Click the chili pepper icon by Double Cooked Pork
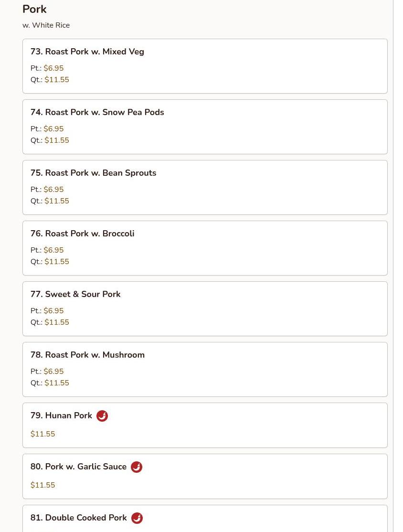 coord(137,518)
